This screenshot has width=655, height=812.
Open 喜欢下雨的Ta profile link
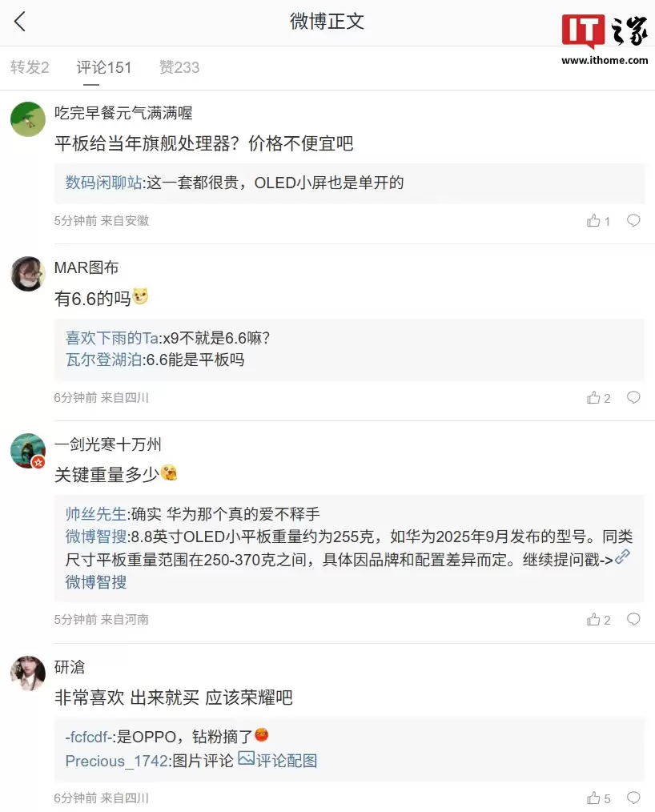click(114, 338)
